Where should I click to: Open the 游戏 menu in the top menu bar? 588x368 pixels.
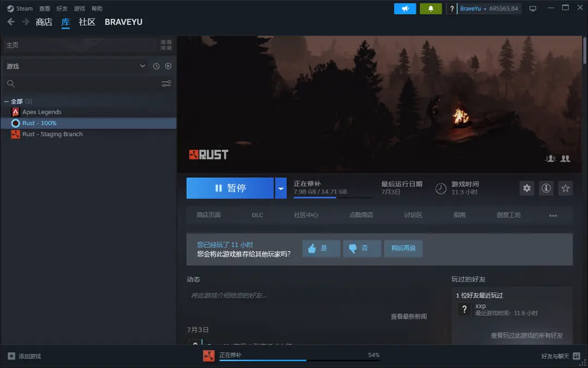coord(79,8)
